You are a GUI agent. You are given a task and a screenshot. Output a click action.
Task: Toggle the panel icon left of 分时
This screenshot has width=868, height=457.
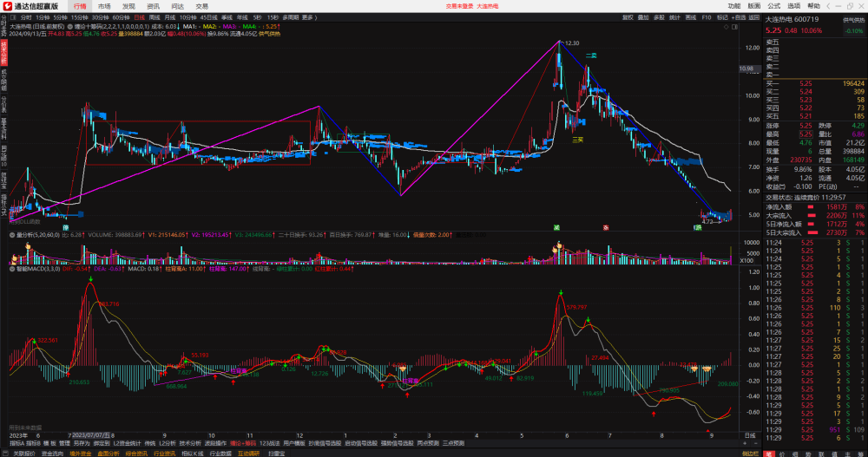point(13,17)
